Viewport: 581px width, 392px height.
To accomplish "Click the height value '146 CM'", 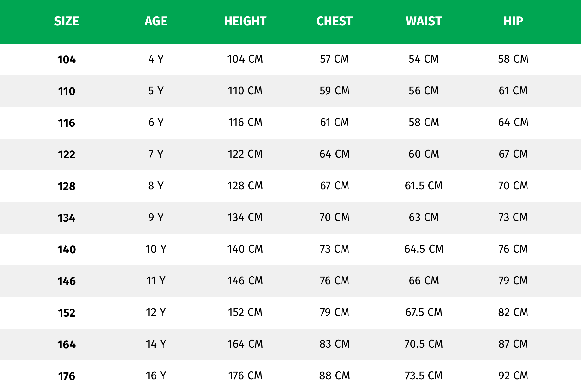I will coord(245,281).
